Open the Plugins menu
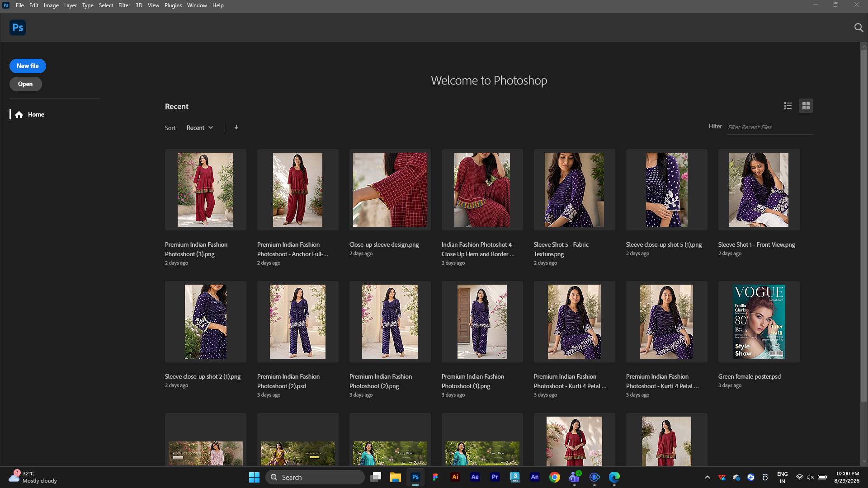 [173, 5]
